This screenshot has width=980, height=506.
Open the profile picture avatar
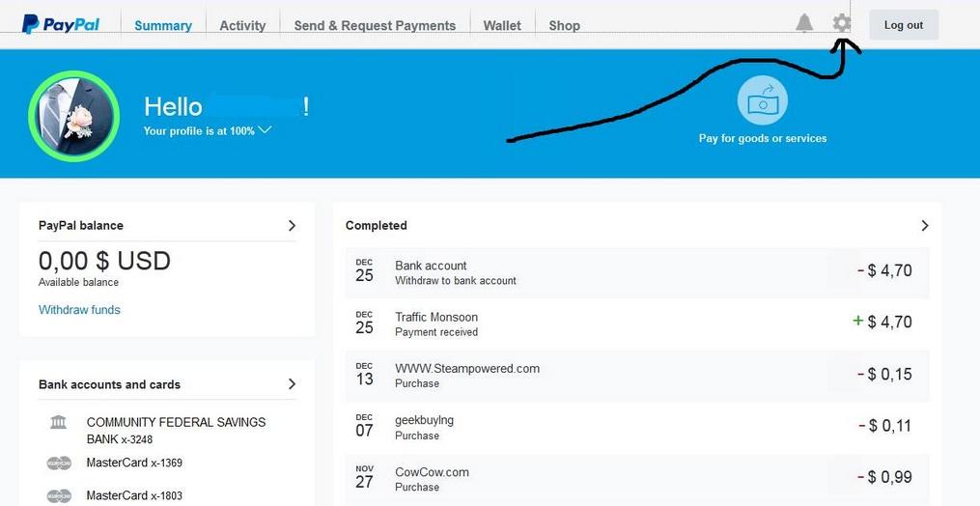(73, 116)
